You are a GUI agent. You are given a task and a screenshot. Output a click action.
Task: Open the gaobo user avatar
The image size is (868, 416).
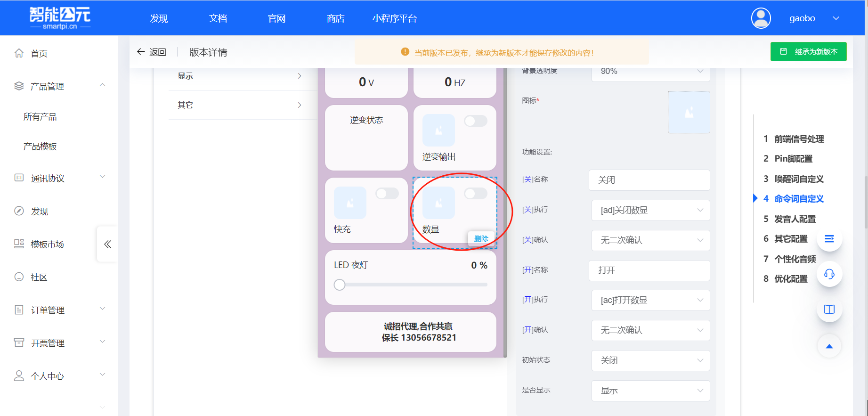(x=761, y=18)
